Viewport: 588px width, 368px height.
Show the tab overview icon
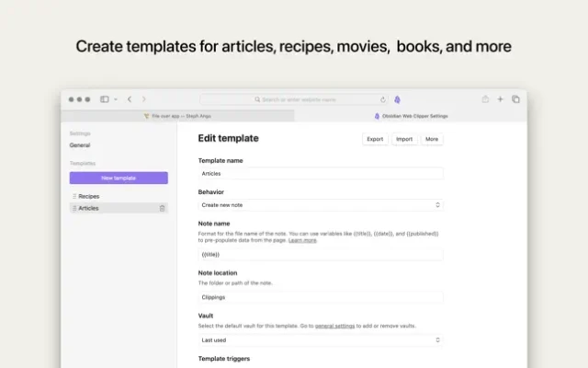[x=515, y=99]
